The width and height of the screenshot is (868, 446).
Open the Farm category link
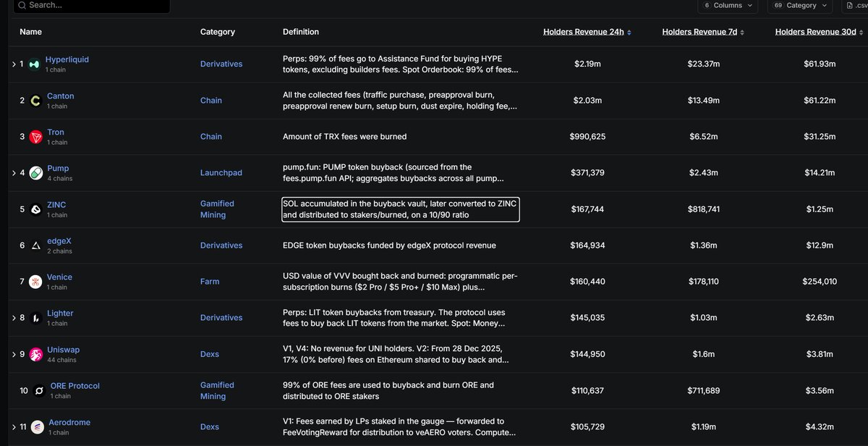coord(210,282)
